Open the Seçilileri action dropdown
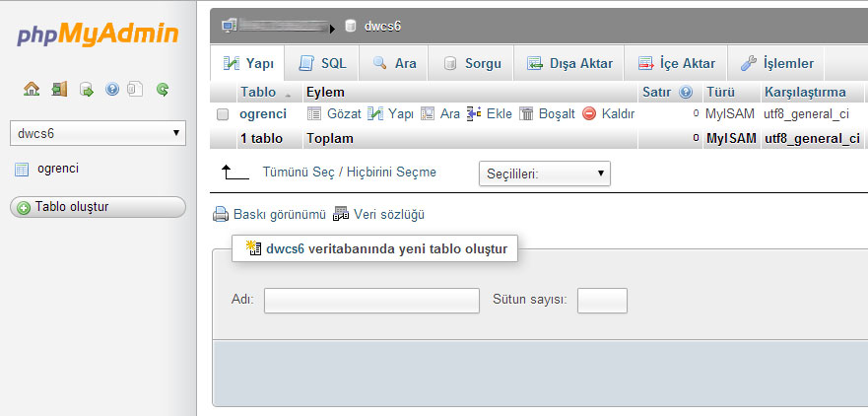Viewport: 868px width, 416px height. click(x=545, y=173)
